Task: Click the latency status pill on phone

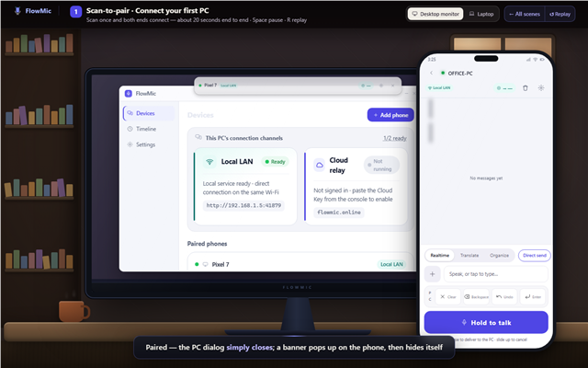Action: click(x=504, y=88)
